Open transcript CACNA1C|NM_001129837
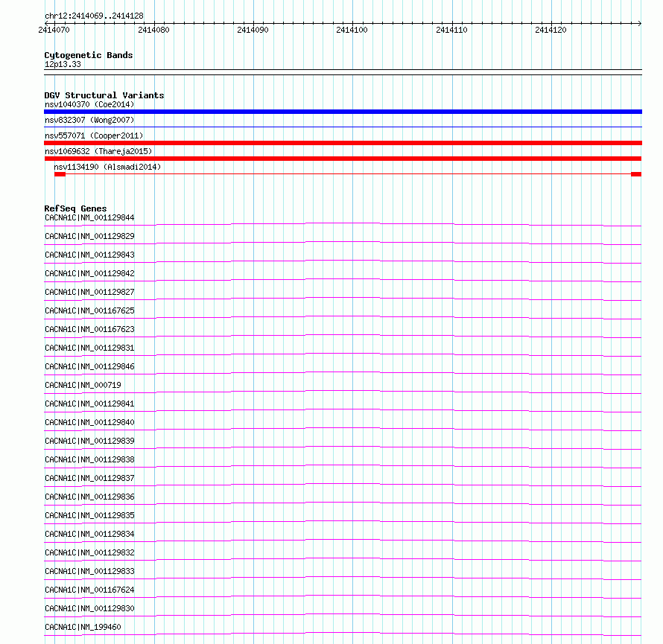The height and width of the screenshot is (644, 663). point(89,478)
